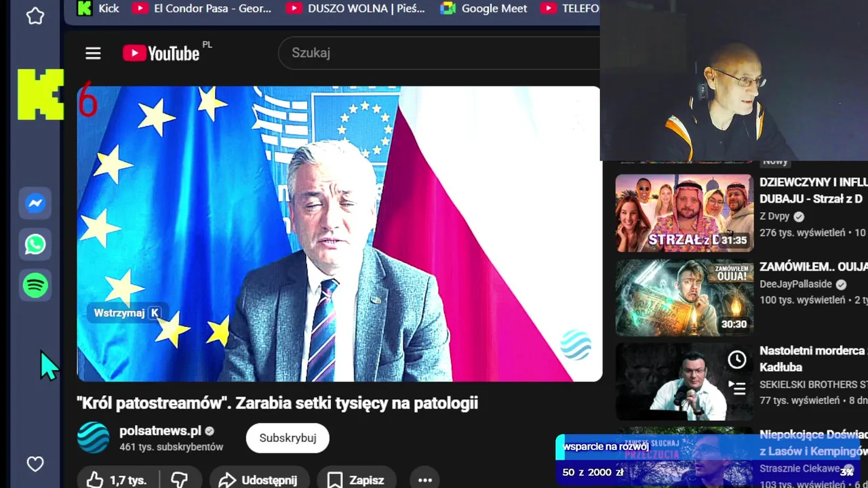
Task: Click the Polsat News watermark in video
Action: [x=576, y=346]
